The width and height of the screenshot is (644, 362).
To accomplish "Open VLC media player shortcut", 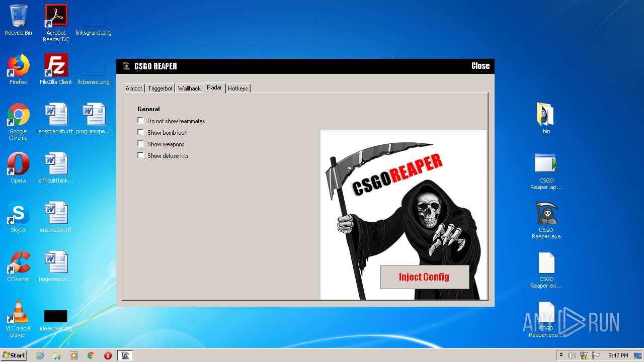I will tap(18, 319).
